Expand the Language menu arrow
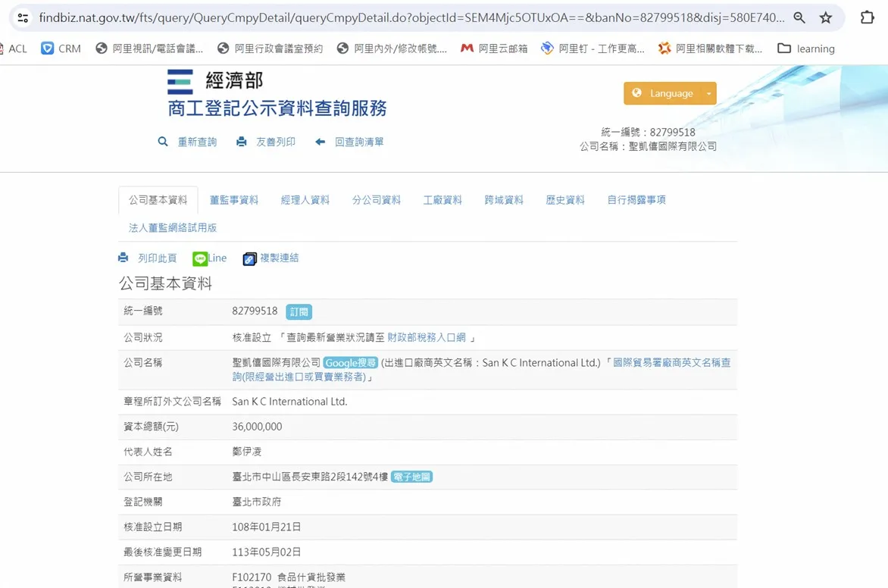 click(x=708, y=93)
